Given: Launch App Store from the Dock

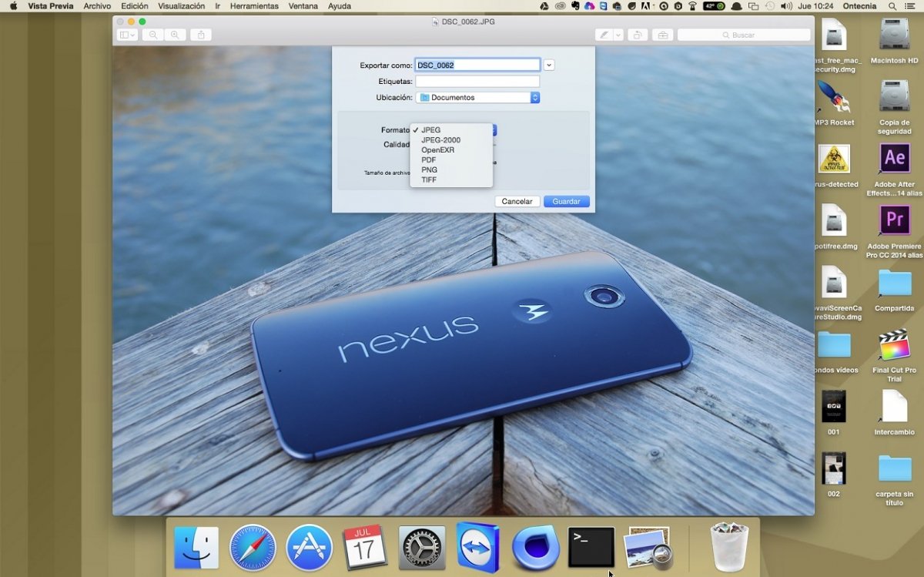Looking at the screenshot, I should point(310,548).
